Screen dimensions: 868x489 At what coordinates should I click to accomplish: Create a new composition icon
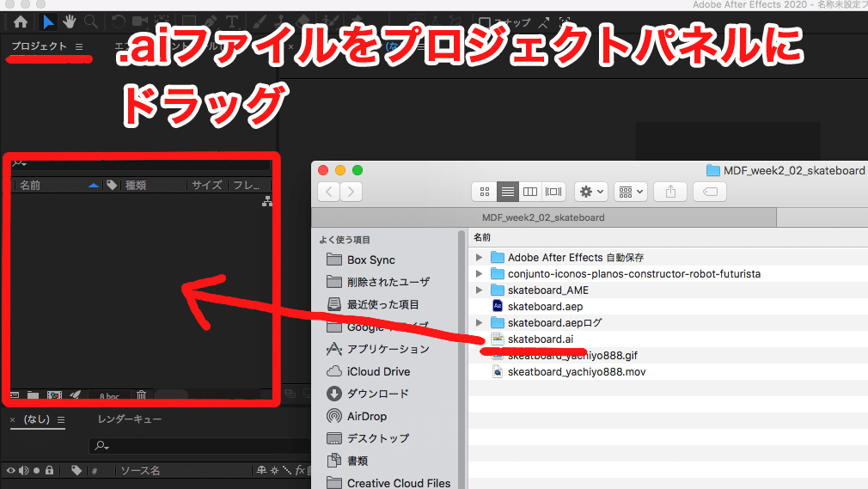[x=54, y=394]
